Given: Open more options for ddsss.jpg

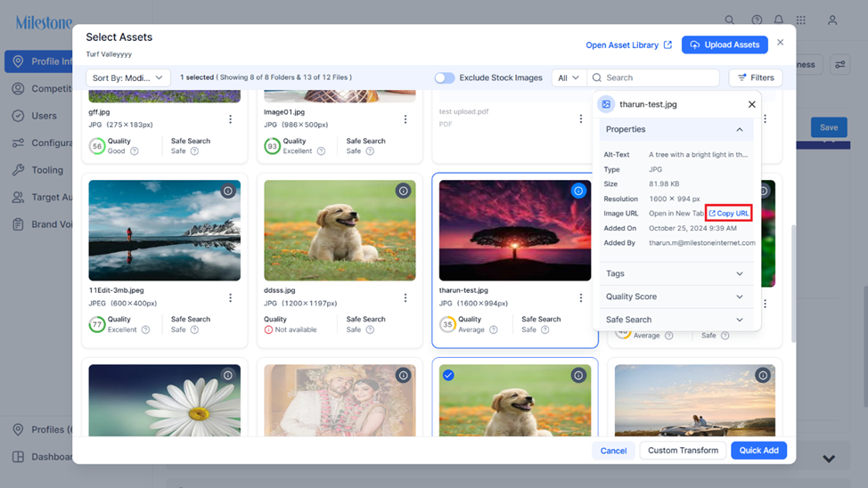Looking at the screenshot, I should [x=405, y=297].
